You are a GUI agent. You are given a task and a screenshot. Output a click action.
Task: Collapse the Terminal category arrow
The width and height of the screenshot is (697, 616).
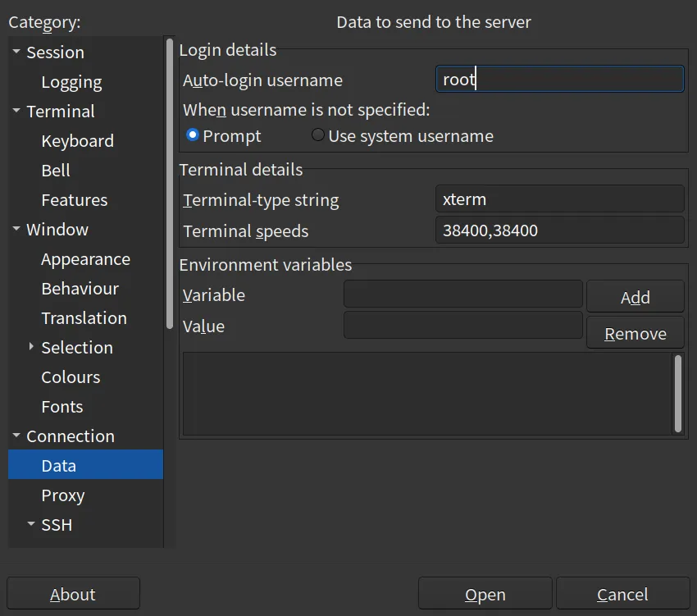pos(16,112)
